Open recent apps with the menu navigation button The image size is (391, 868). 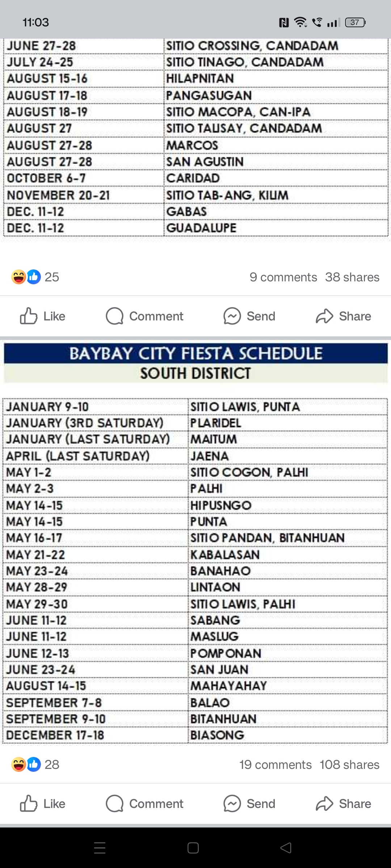tap(100, 848)
